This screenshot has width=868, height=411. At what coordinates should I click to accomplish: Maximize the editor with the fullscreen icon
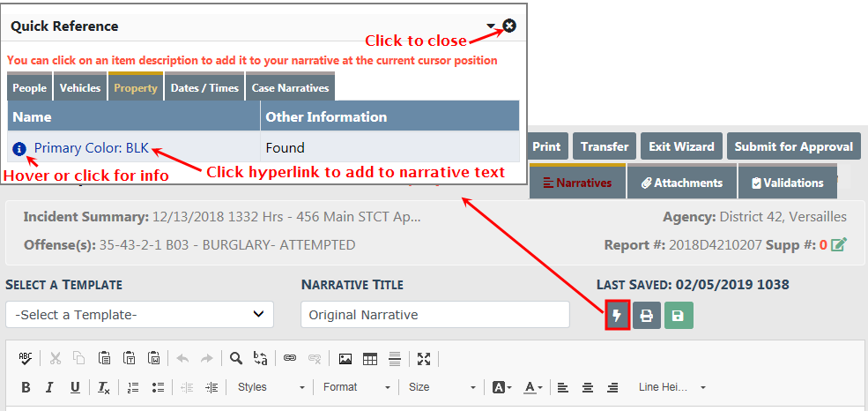(424, 358)
